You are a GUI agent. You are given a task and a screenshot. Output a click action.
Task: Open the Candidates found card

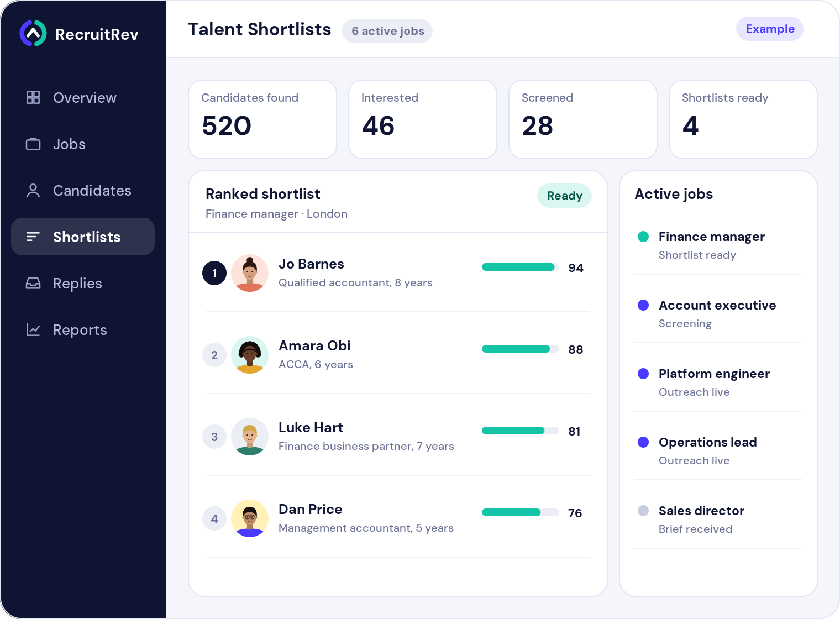262,119
